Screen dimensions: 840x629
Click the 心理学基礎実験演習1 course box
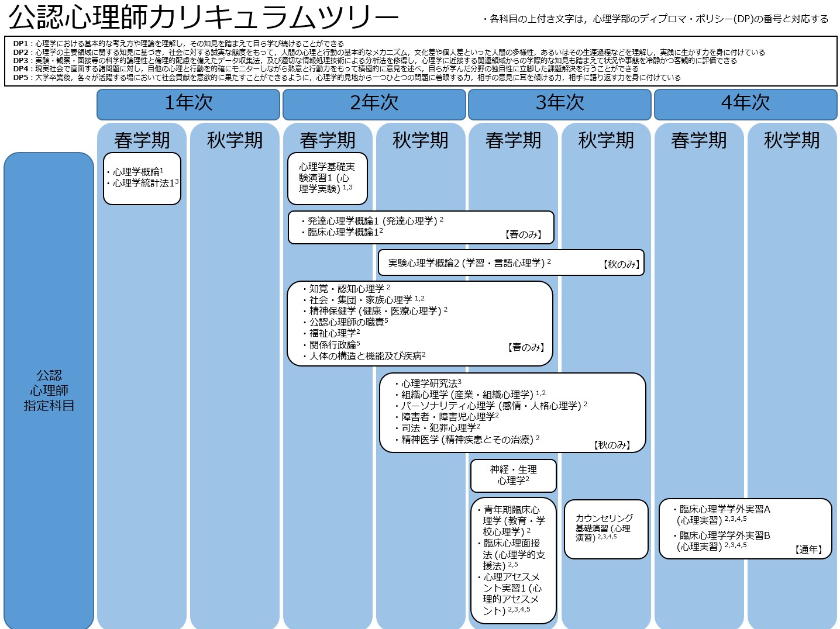pos(327,178)
